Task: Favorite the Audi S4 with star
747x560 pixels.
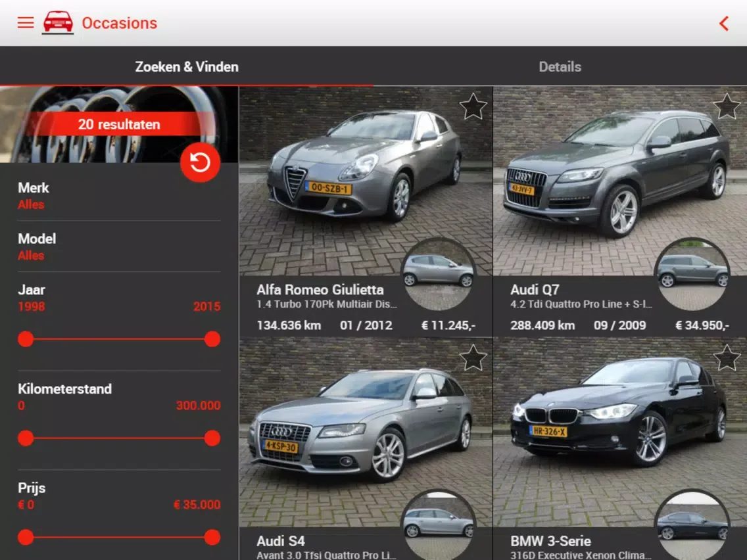Action: tap(473, 358)
